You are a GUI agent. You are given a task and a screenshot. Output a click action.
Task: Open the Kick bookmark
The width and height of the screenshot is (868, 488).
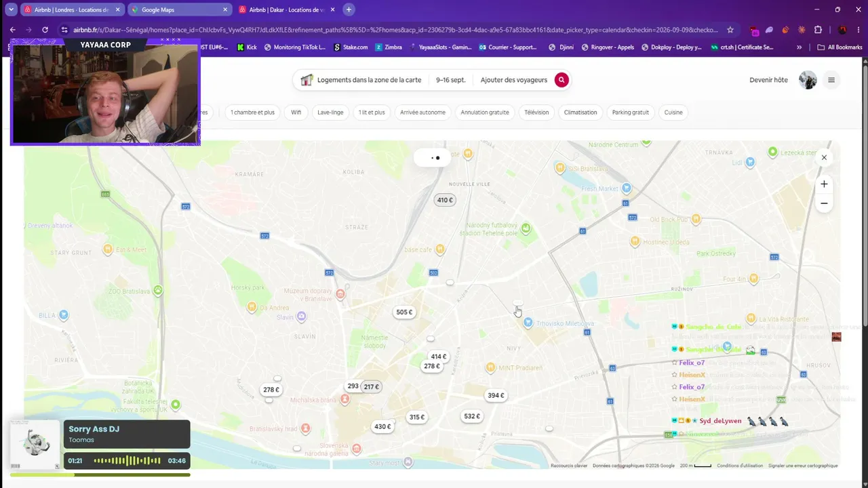(x=247, y=47)
